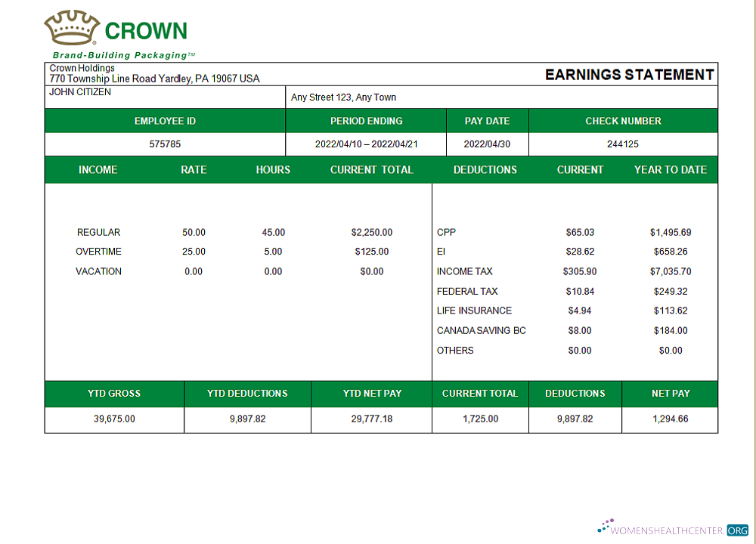Image resolution: width=756 pixels, height=544 pixels.
Task: Select the REGULAR current total $2,250.00
Action: point(372,233)
